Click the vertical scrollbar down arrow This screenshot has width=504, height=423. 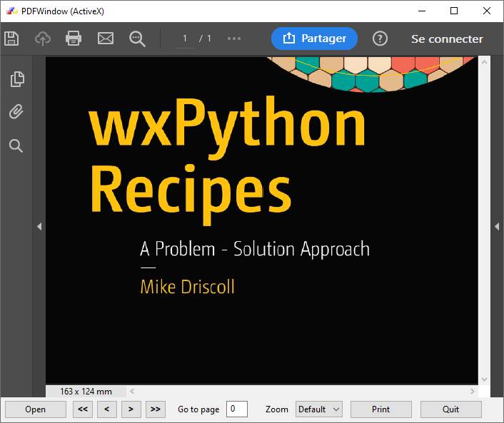pos(484,379)
